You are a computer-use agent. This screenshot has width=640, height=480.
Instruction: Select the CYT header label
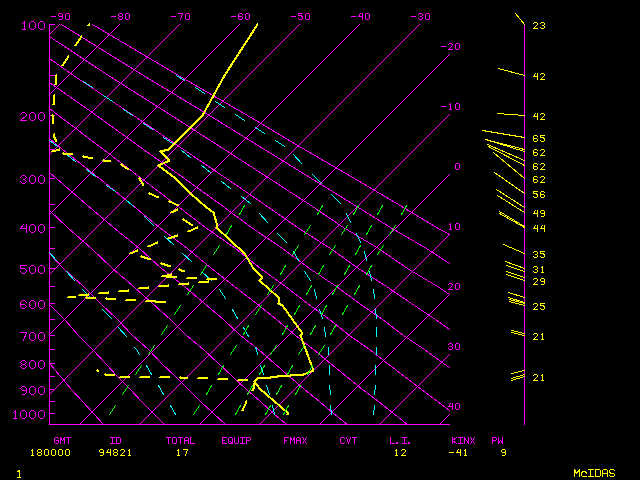[x=348, y=440]
